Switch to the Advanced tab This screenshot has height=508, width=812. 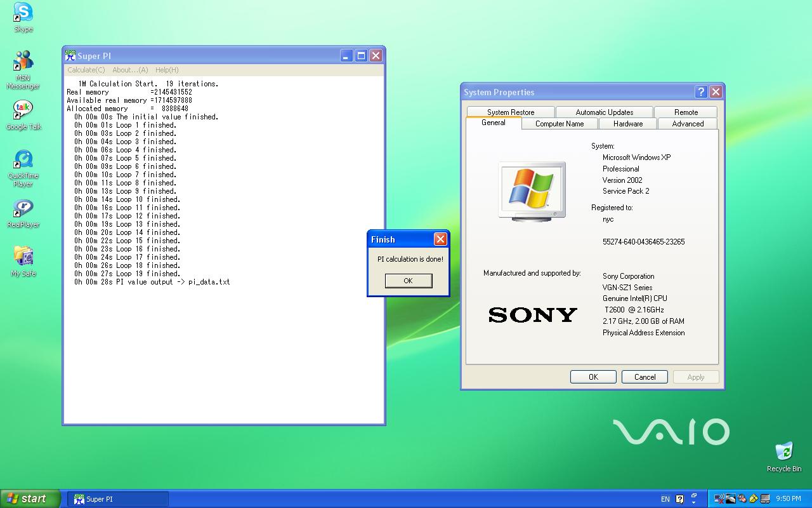688,124
